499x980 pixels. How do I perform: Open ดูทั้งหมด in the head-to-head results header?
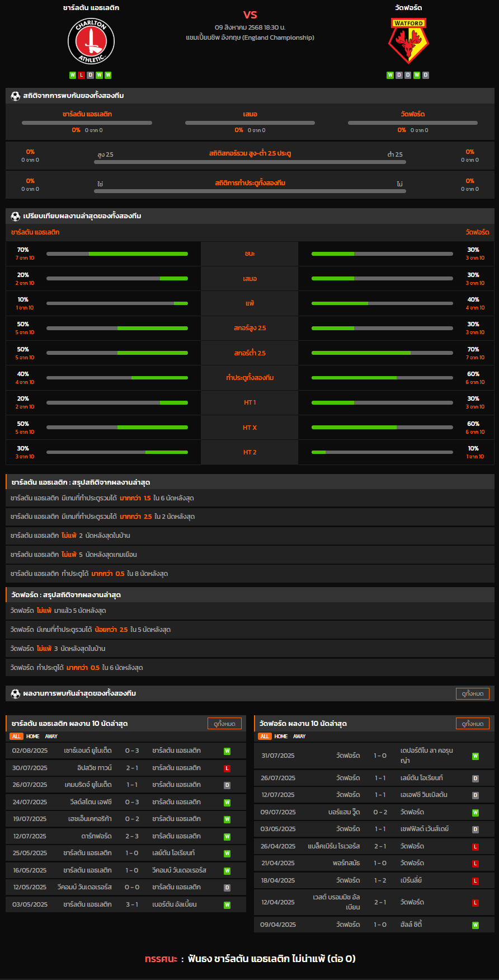tap(473, 693)
